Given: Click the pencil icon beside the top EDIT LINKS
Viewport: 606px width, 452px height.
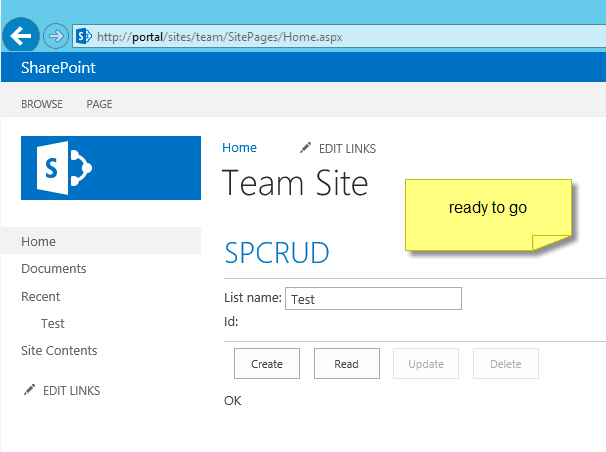Looking at the screenshot, I should click(305, 148).
